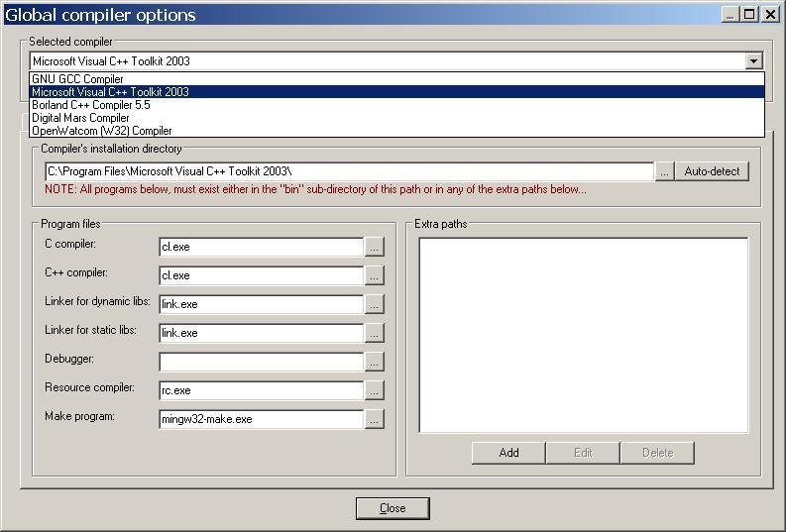Browse for the Make program

[x=374, y=419]
